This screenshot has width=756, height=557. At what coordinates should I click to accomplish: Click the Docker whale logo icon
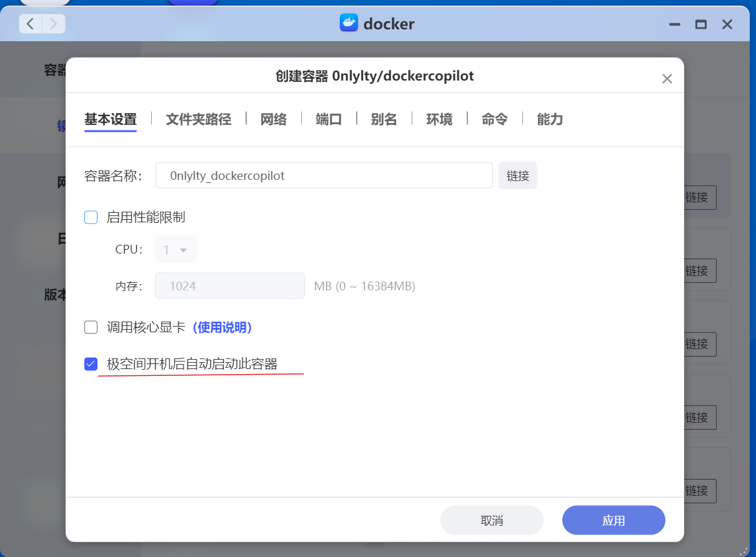tap(348, 24)
